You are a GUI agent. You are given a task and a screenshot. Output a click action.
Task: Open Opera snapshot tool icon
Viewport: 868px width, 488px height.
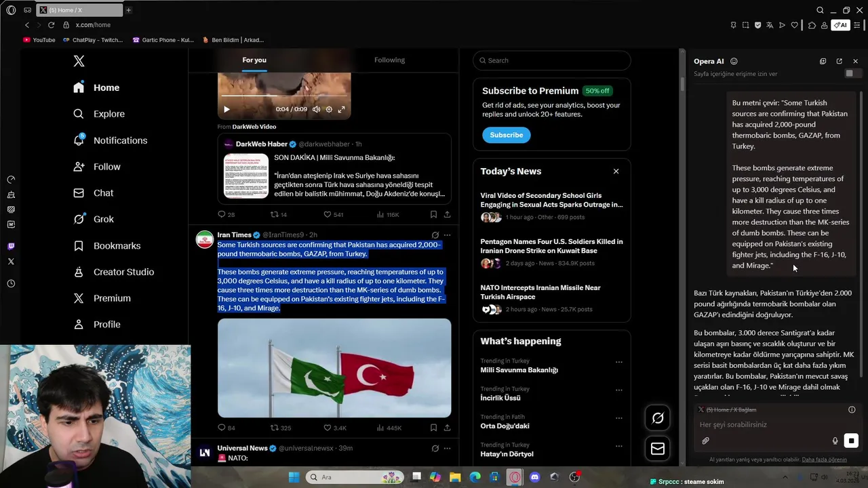[x=745, y=25]
